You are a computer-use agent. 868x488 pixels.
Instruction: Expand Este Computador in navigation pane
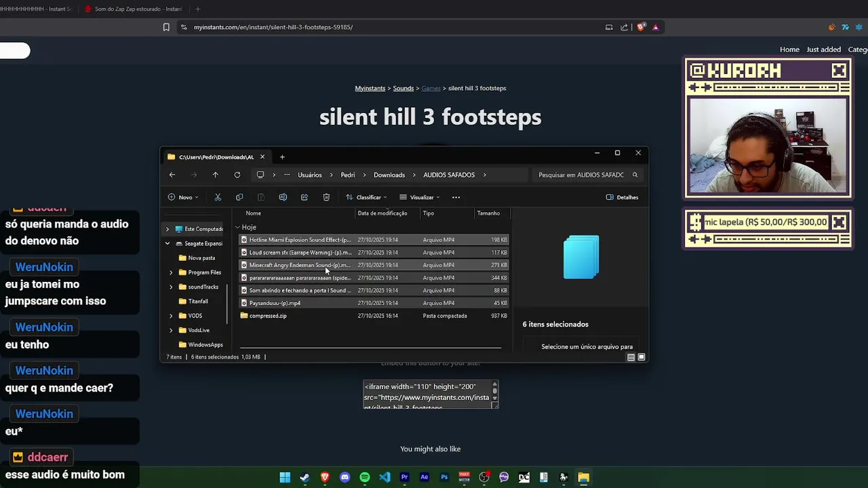pos(167,229)
